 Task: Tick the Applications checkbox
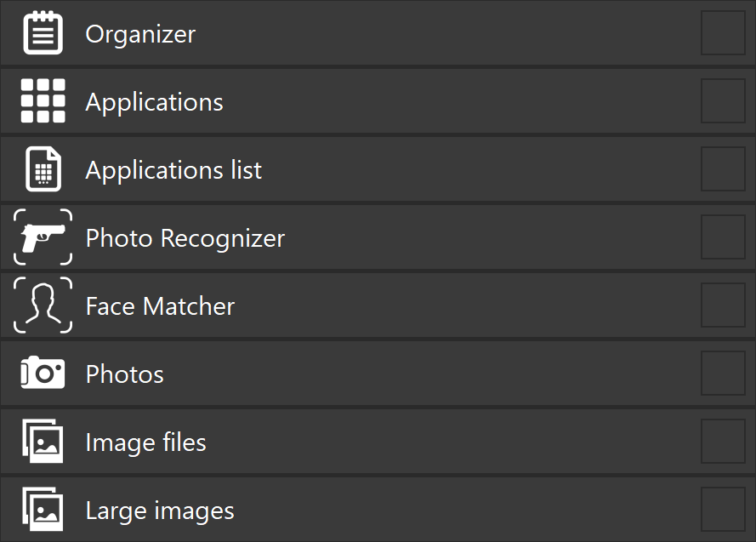click(x=723, y=101)
